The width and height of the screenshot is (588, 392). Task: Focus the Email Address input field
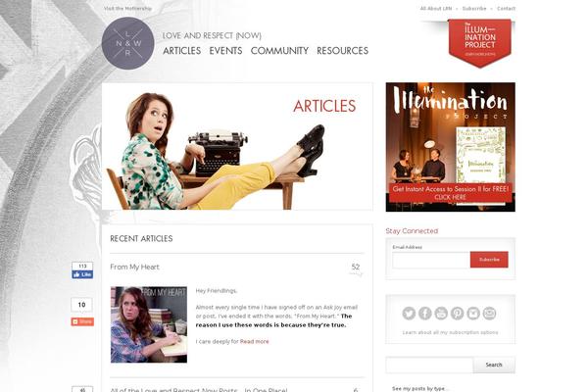(431, 260)
